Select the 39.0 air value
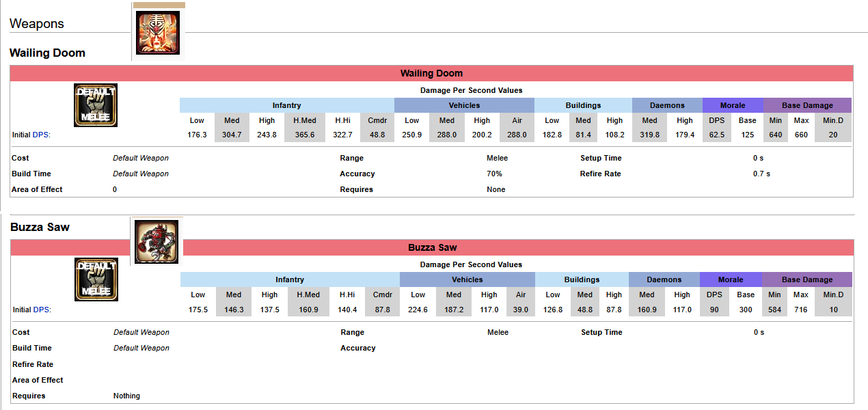The height and width of the screenshot is (410, 868). click(x=521, y=310)
